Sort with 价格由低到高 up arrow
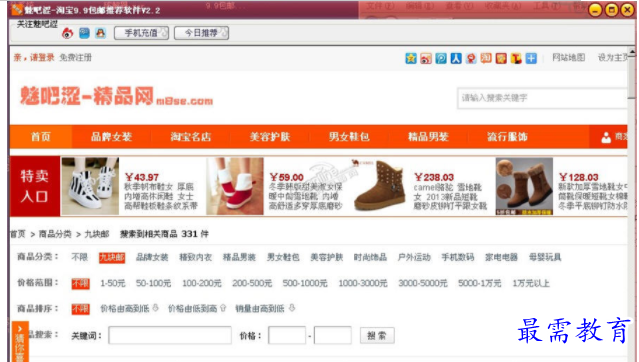The image size is (639, 362). 223,308
